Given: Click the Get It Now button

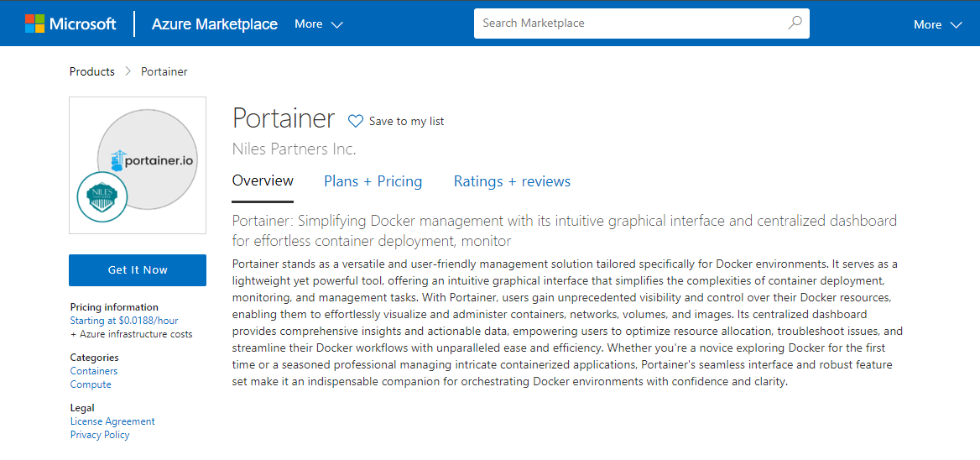Looking at the screenshot, I should [x=138, y=270].
